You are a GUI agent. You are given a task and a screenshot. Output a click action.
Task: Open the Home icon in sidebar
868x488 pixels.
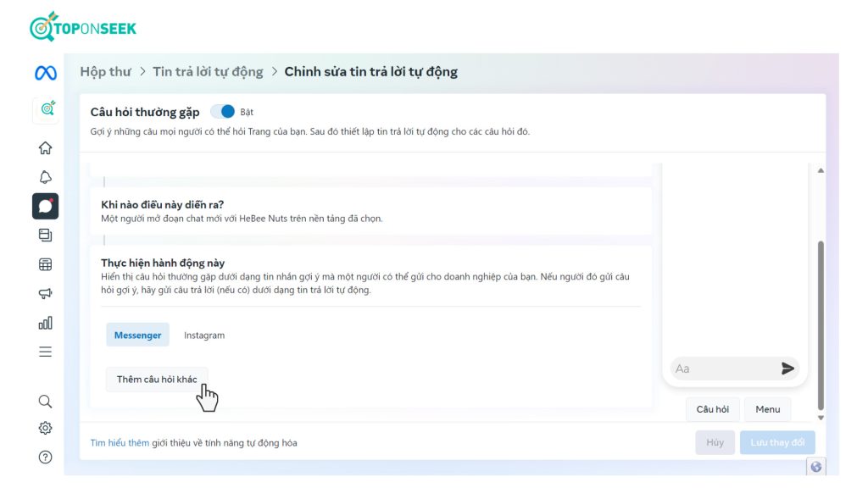[46, 148]
